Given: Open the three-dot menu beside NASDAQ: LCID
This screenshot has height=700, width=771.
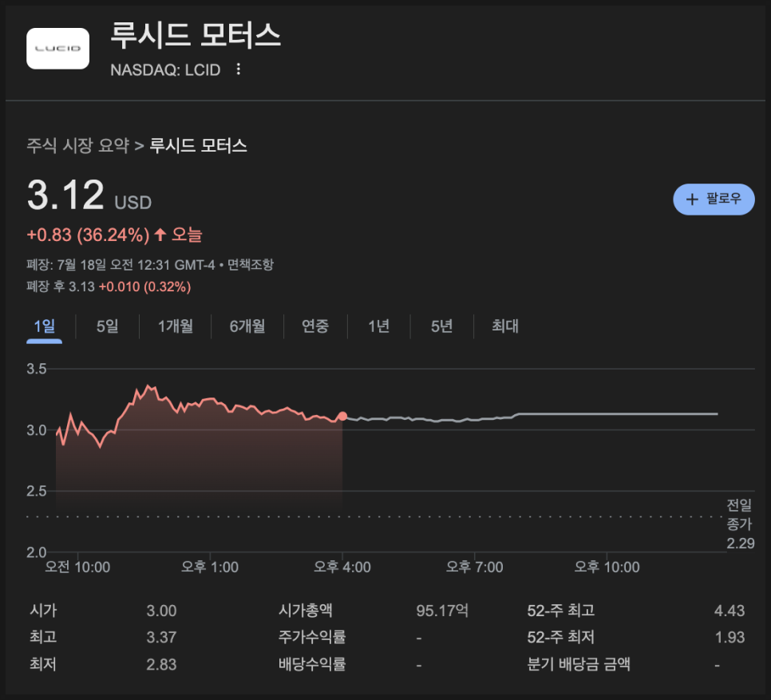Looking at the screenshot, I should coord(239,69).
